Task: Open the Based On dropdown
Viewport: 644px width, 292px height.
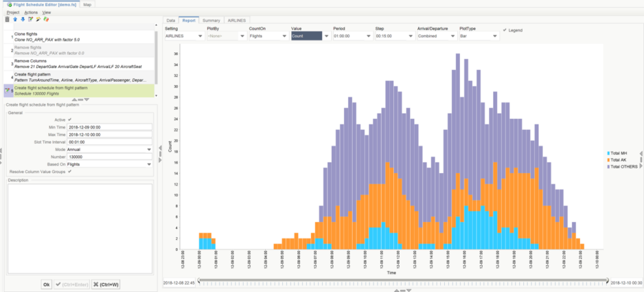Action: tap(110, 164)
